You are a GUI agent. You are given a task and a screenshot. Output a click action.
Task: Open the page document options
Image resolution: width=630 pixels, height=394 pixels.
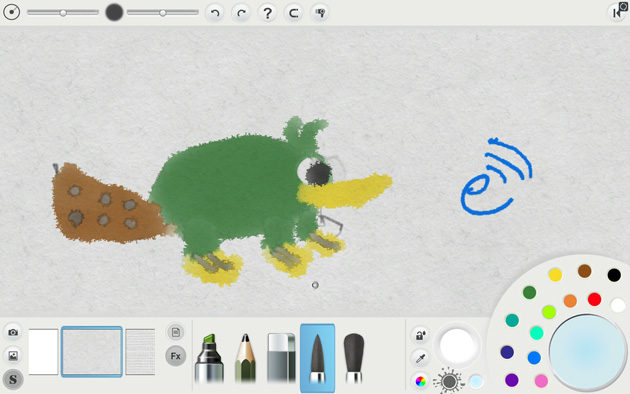tap(176, 332)
